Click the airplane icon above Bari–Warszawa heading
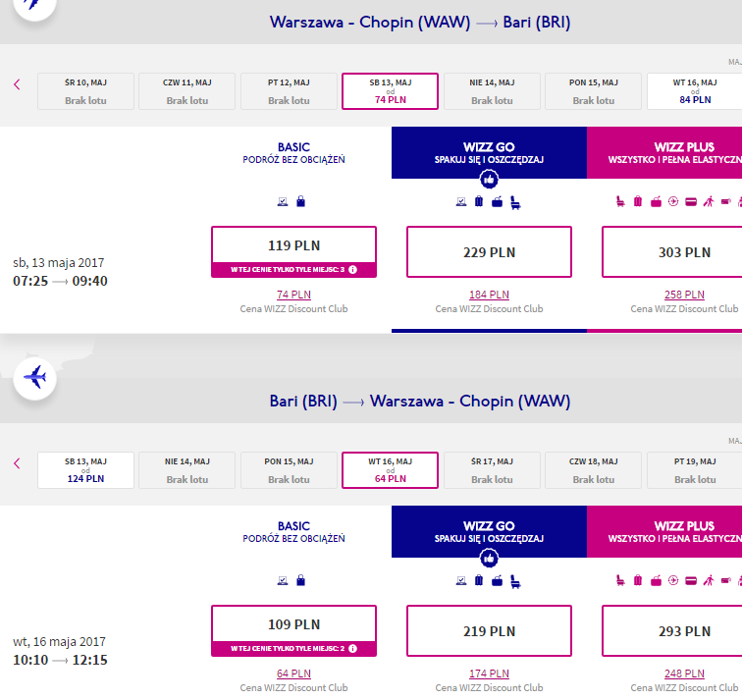The height and width of the screenshot is (700, 742). click(x=35, y=378)
